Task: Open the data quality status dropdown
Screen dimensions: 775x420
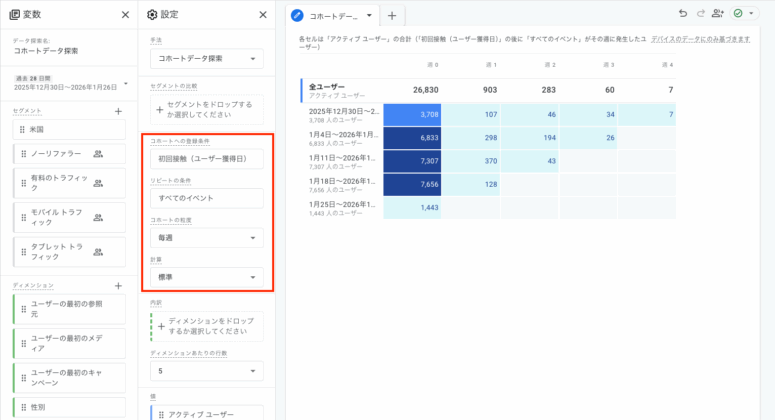Action: [x=743, y=14]
